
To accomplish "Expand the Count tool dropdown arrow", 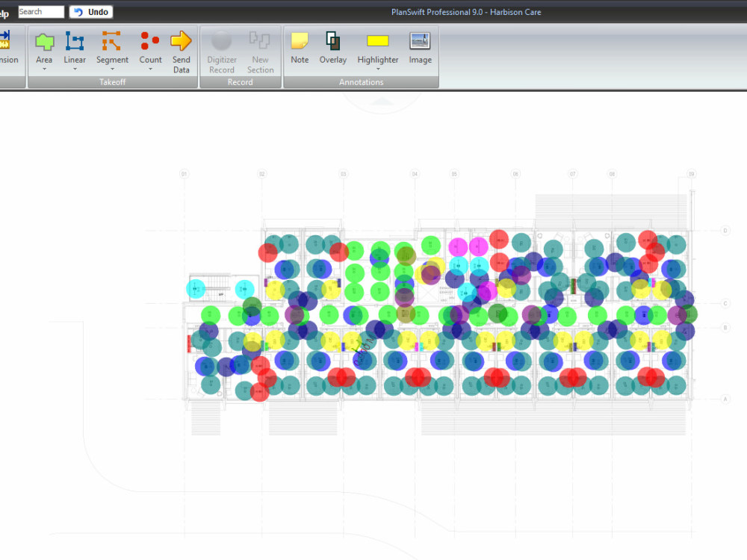I will coord(150,69).
